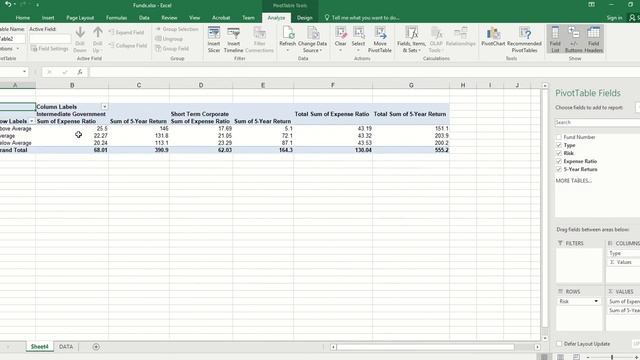Click the PivotChart icon

pos(493,33)
